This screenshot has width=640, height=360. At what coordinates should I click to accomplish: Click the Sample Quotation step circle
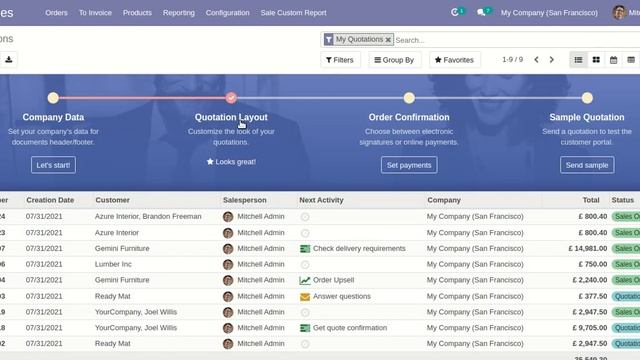(587, 98)
